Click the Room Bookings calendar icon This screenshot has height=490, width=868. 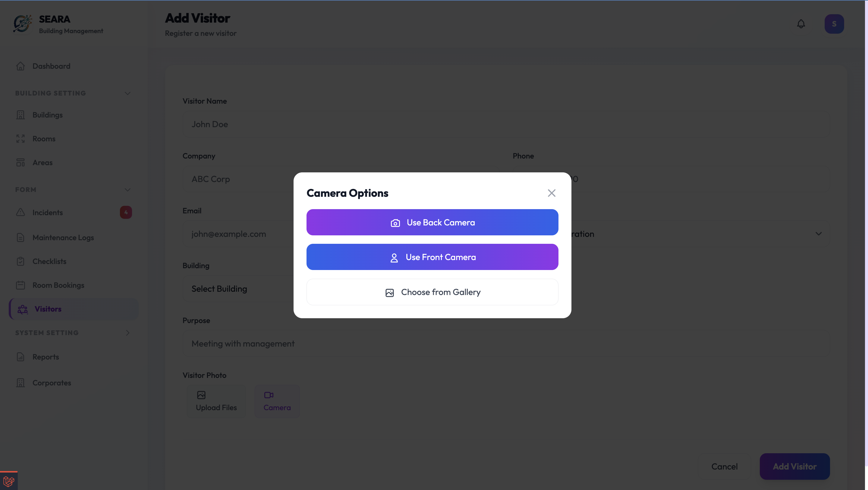pos(20,285)
